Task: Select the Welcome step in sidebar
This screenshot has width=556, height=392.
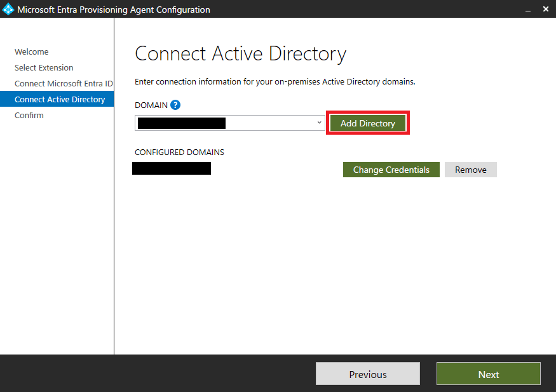Action: click(x=32, y=51)
